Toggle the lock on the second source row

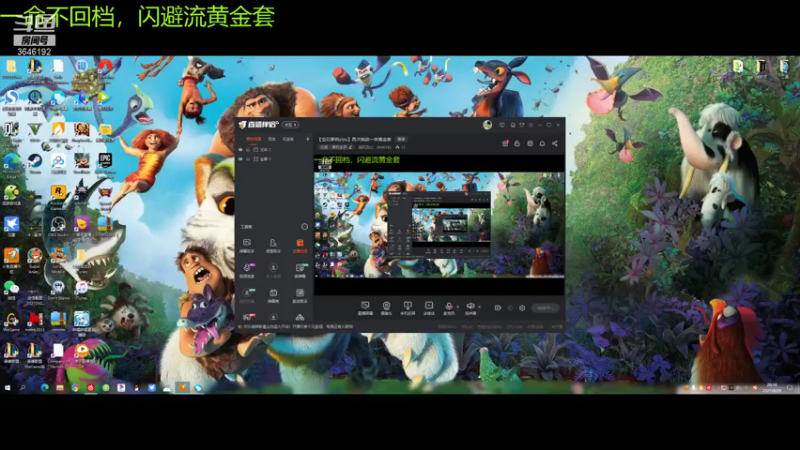click(x=248, y=159)
